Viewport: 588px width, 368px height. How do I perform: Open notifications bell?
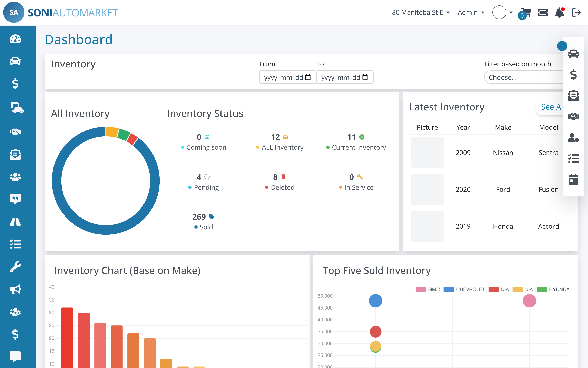pyautogui.click(x=560, y=12)
